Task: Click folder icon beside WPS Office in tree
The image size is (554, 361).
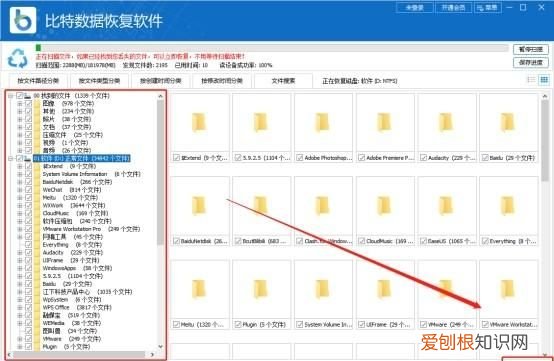Action: pyautogui.click(x=37, y=307)
